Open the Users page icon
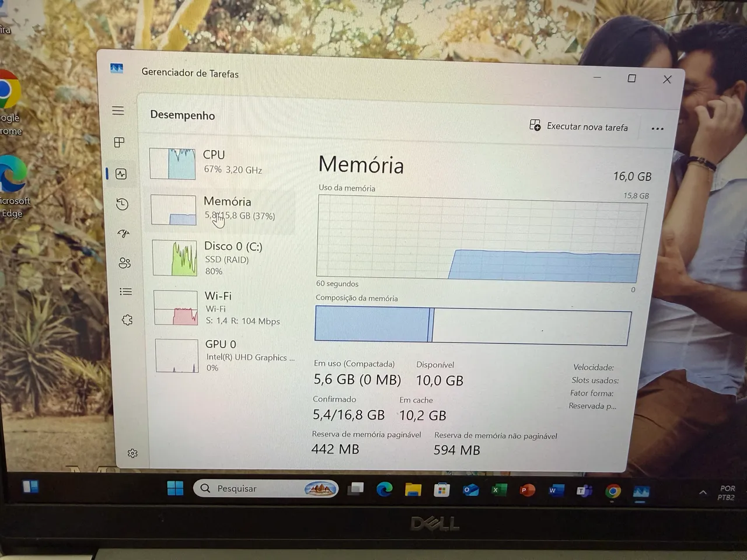The height and width of the screenshot is (560, 747). click(124, 262)
